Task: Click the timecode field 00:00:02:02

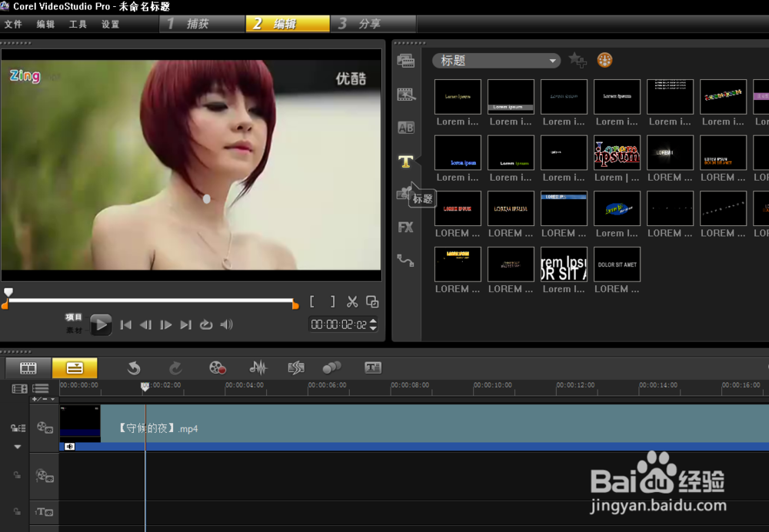Action: (339, 324)
